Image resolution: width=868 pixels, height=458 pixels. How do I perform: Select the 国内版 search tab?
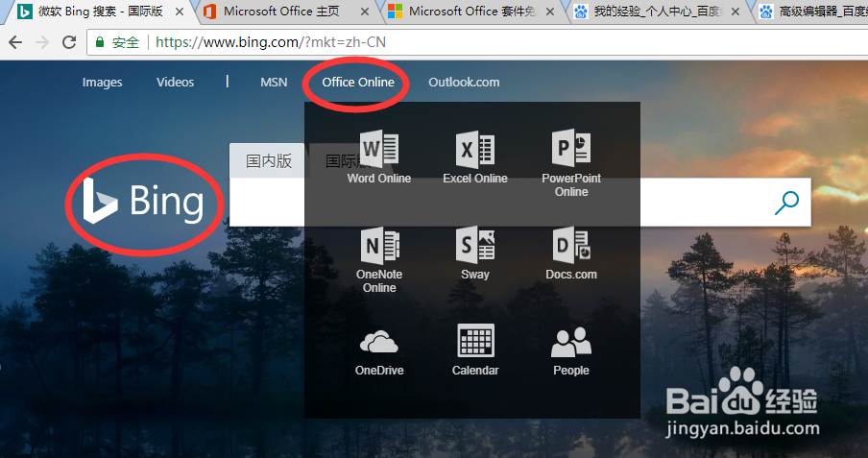pos(267,160)
